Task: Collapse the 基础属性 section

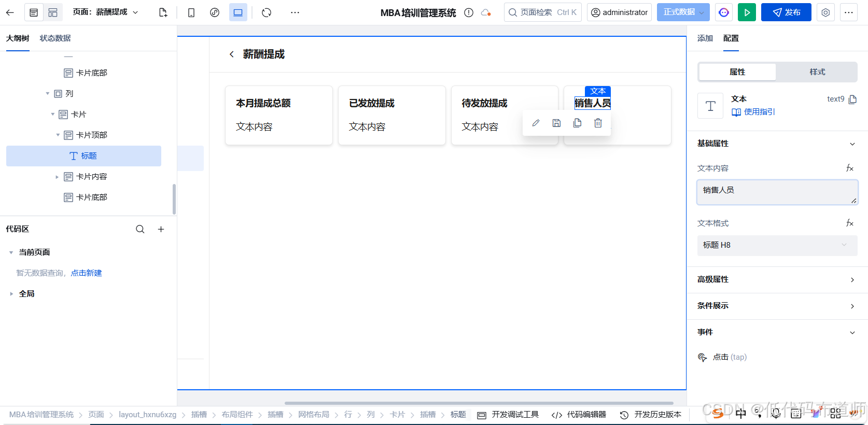Action: tap(852, 144)
